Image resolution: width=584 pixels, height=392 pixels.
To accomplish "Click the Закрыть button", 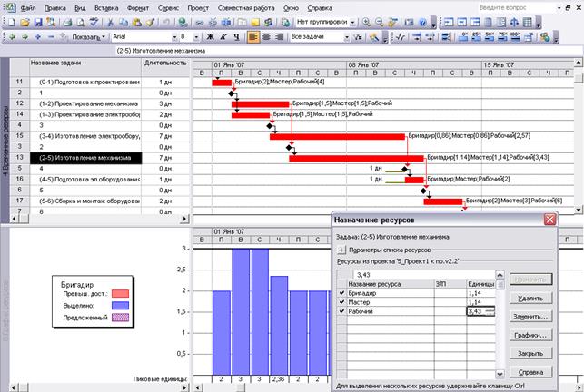I will pos(530,354).
